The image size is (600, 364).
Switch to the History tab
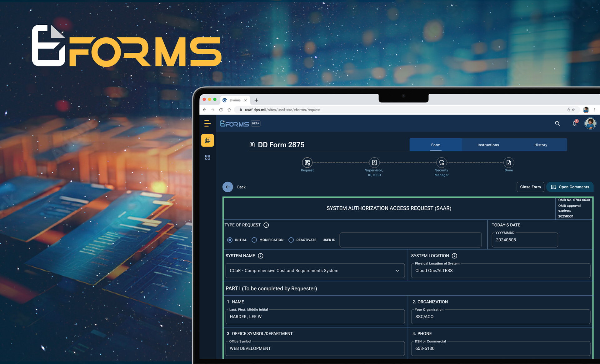point(541,145)
